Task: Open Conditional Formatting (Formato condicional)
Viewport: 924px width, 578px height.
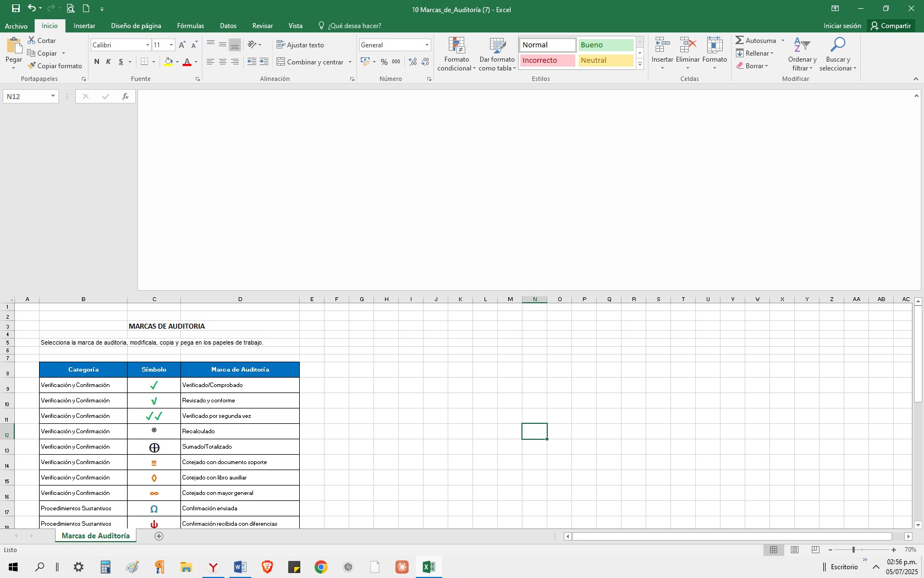Action: [x=457, y=54]
